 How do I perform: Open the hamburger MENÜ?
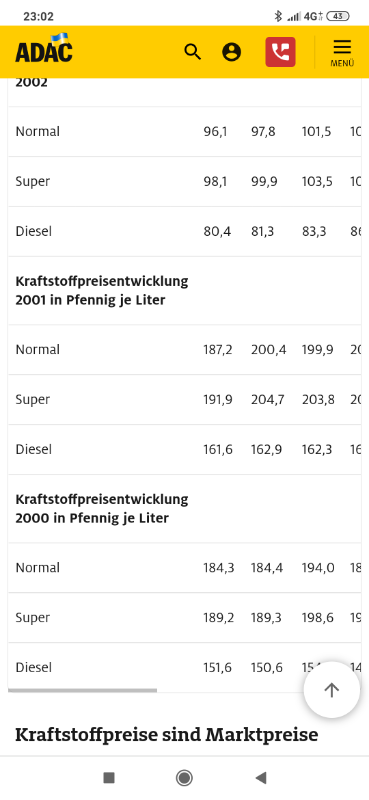(x=342, y=53)
